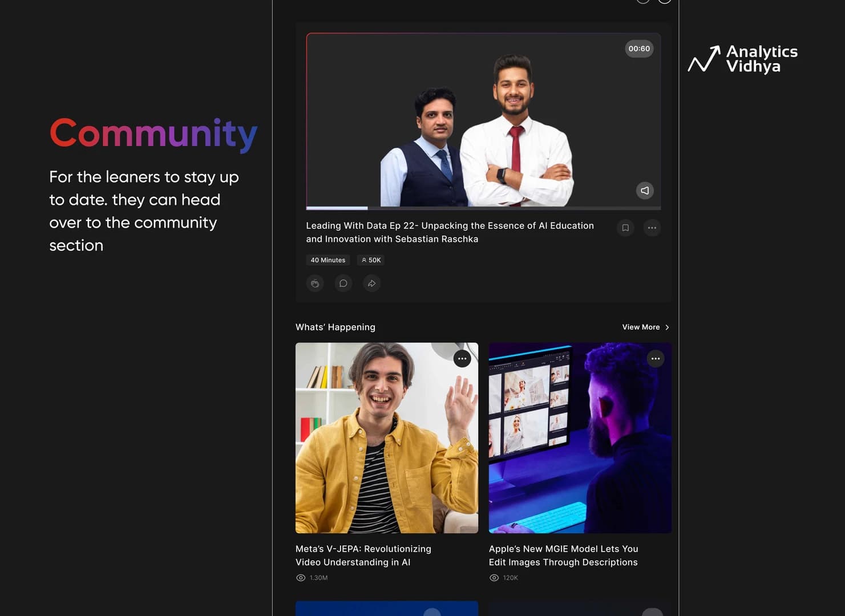The width and height of the screenshot is (845, 616).
Task: Mute the video with the speaker icon
Action: click(x=645, y=191)
